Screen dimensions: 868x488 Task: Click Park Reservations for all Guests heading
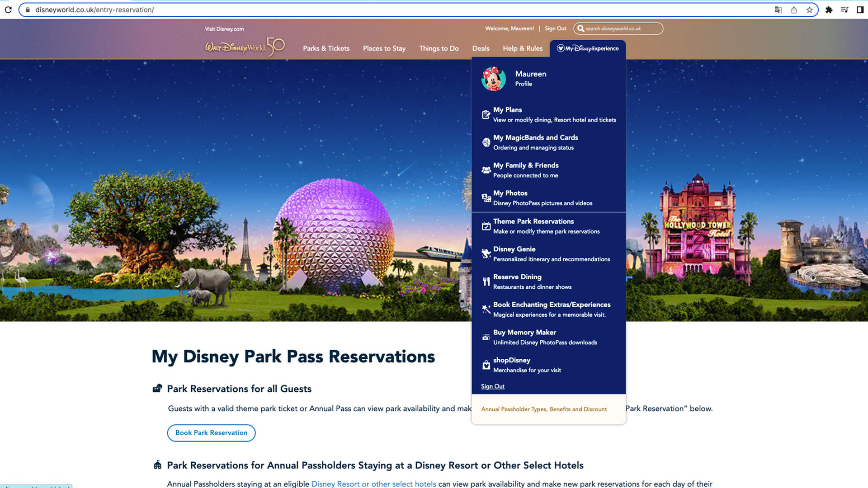(239, 389)
